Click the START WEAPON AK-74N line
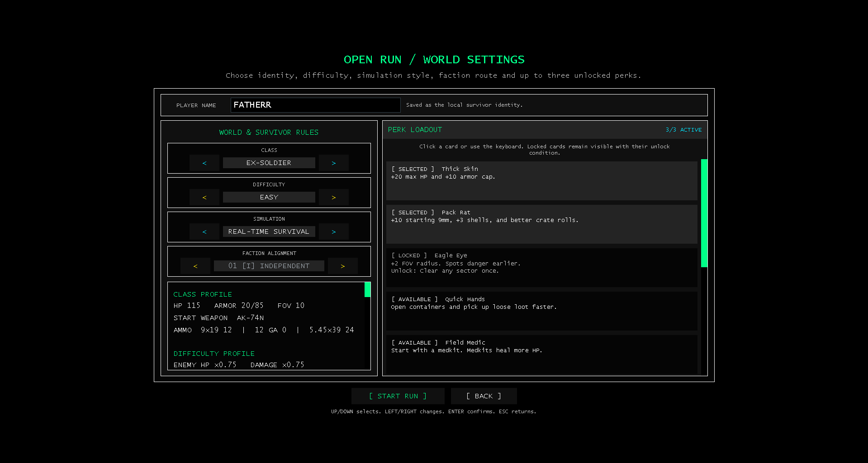 (219, 318)
